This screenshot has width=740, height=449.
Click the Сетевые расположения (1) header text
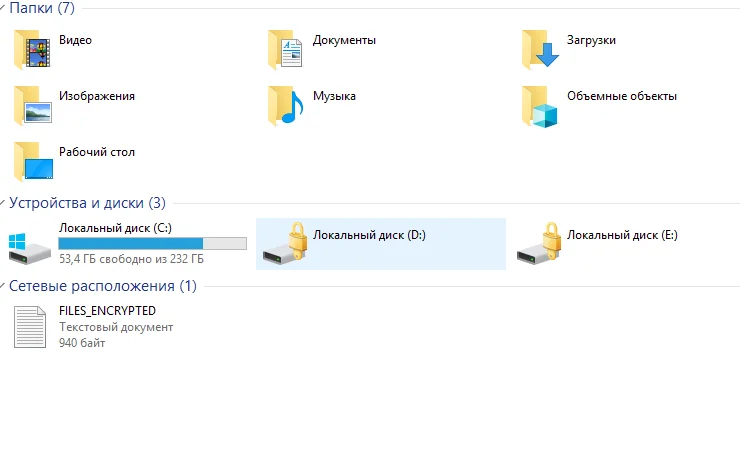[x=103, y=287]
